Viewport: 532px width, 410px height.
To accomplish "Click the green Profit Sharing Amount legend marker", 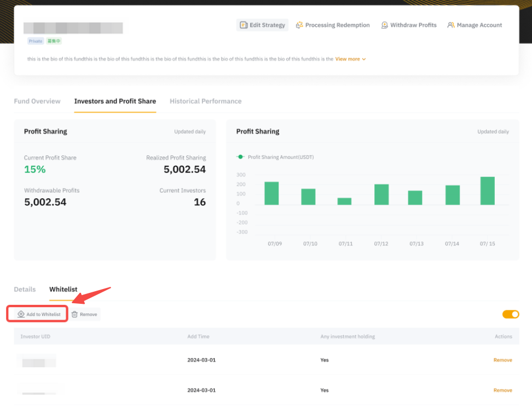I will click(x=240, y=157).
